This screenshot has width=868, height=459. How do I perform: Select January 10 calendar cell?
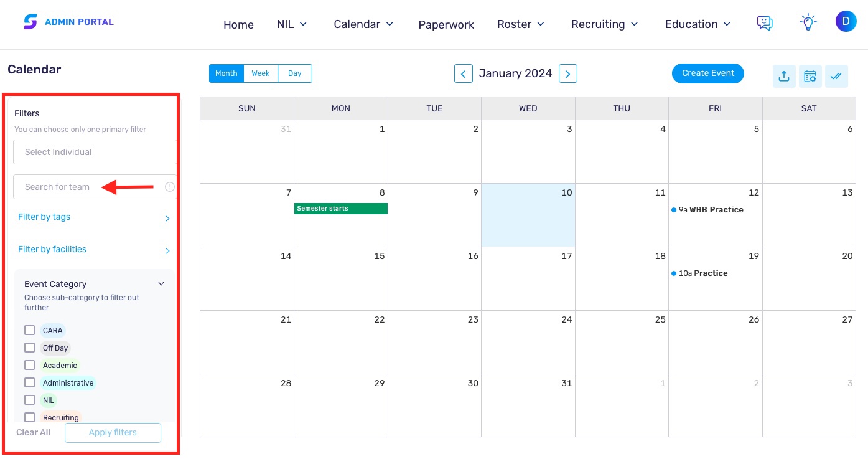tap(528, 215)
